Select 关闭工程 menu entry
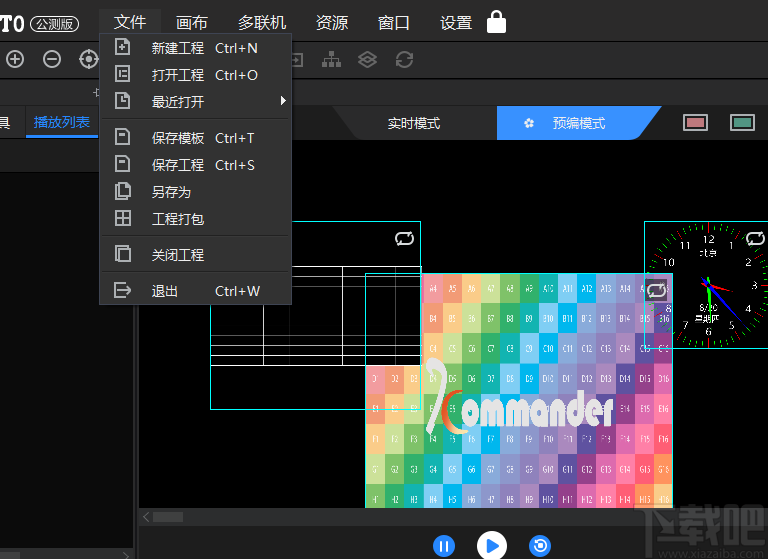The height and width of the screenshot is (559, 768). click(195, 255)
